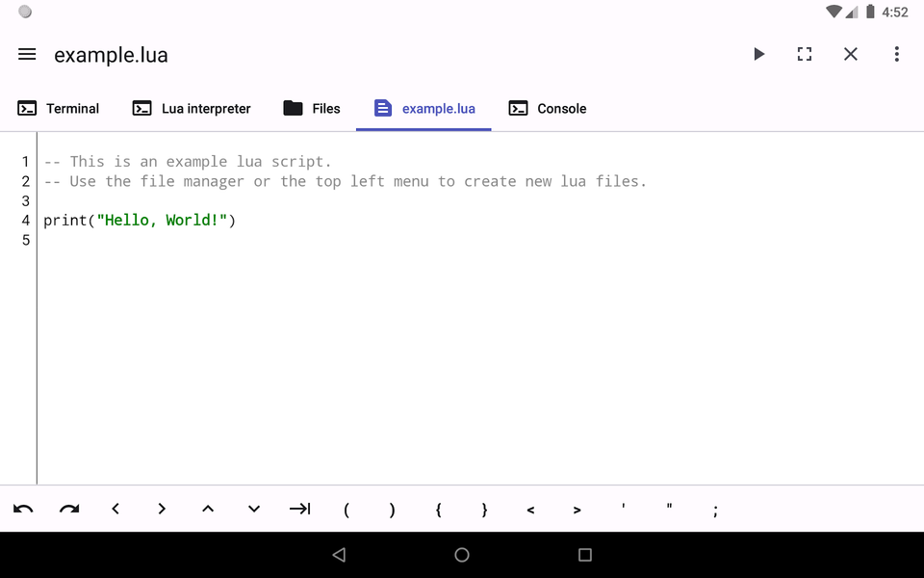This screenshot has height=578, width=924.
Task: Toggle fullscreen editor mode
Action: [x=805, y=54]
